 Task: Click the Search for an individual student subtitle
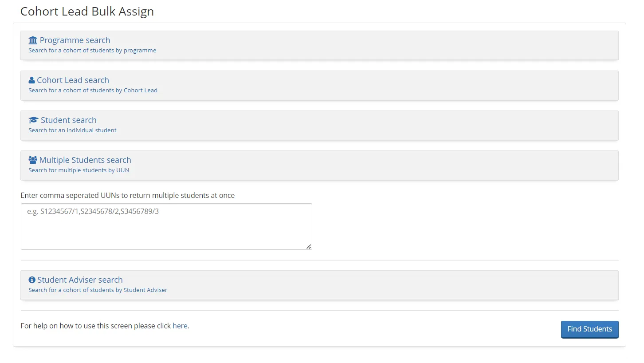pos(72,130)
